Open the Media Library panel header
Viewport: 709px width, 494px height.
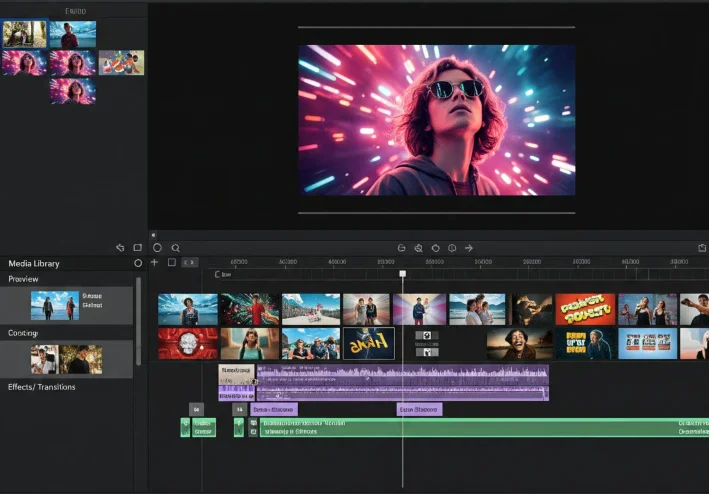[x=34, y=263]
